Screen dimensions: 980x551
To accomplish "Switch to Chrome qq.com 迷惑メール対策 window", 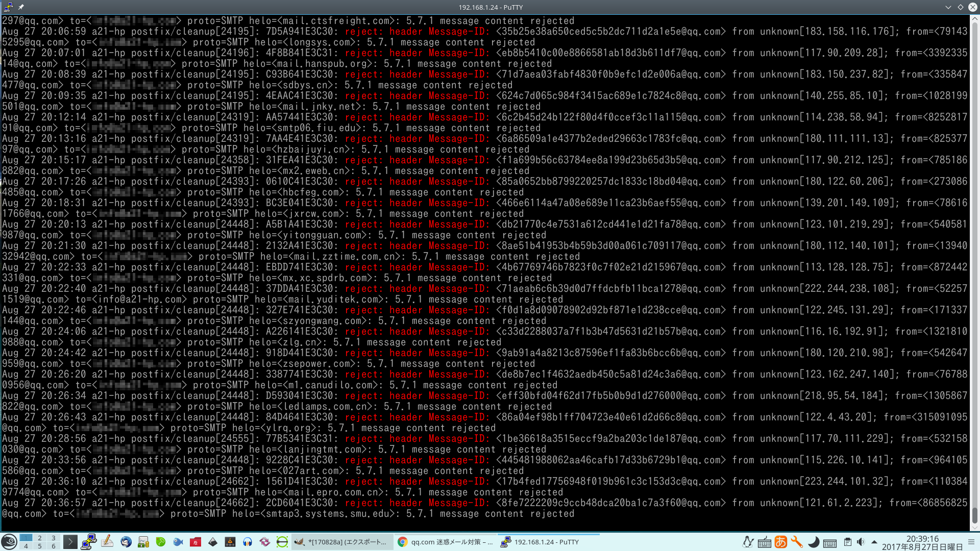I will [445, 542].
